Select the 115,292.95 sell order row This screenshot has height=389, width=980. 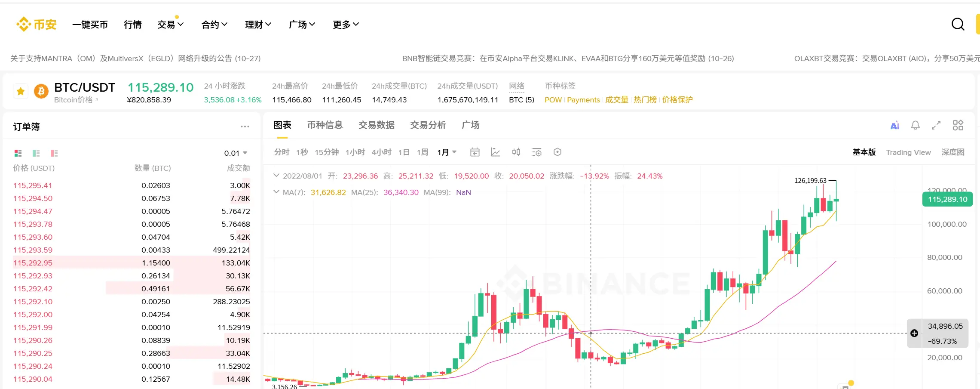[x=132, y=263]
